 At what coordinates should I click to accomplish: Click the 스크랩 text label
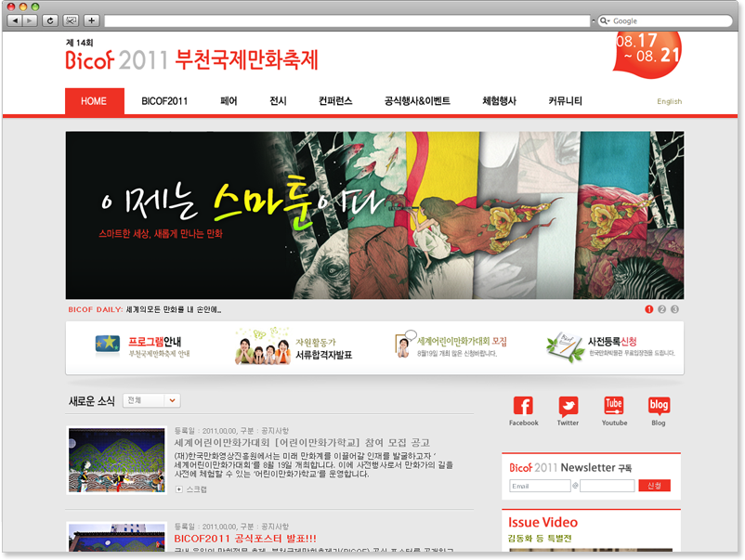pos(196,489)
